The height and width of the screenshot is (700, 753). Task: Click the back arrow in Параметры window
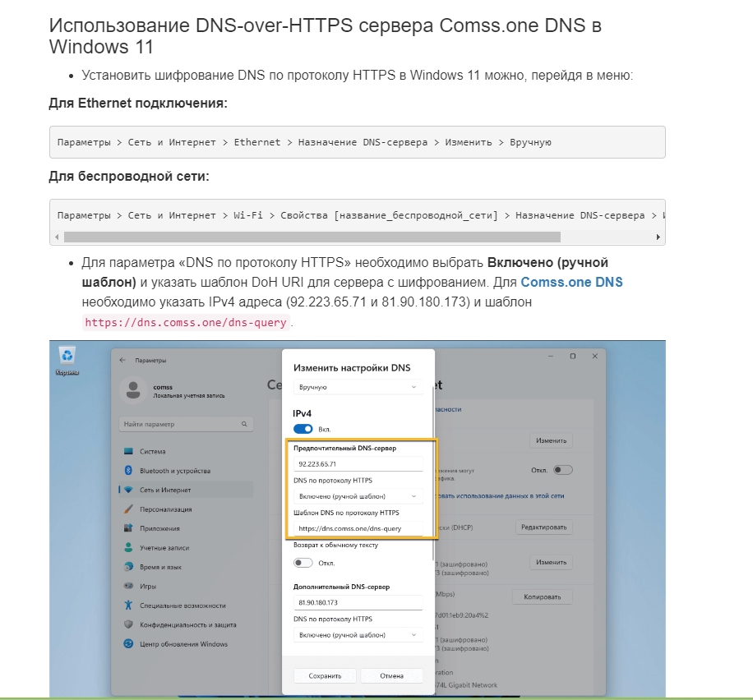[x=122, y=360]
